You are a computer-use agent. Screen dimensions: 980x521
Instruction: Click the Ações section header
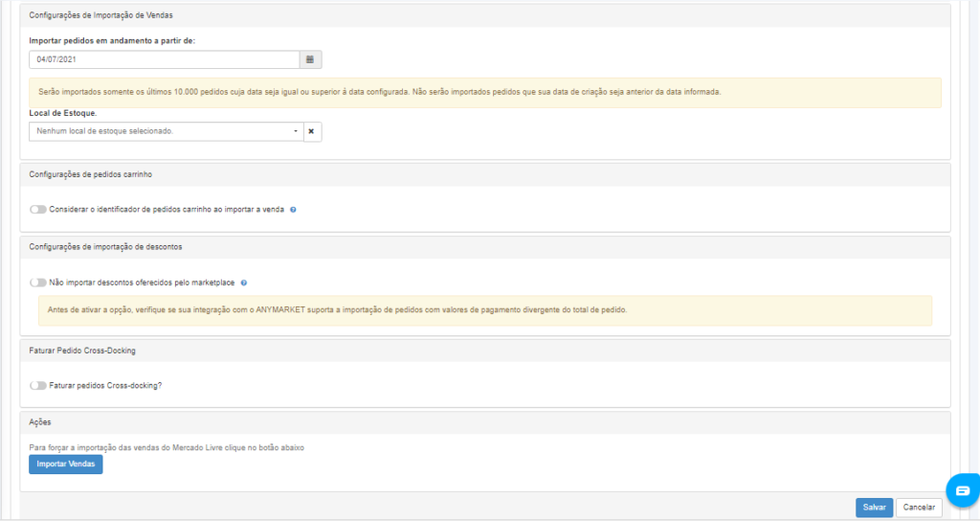click(x=40, y=422)
